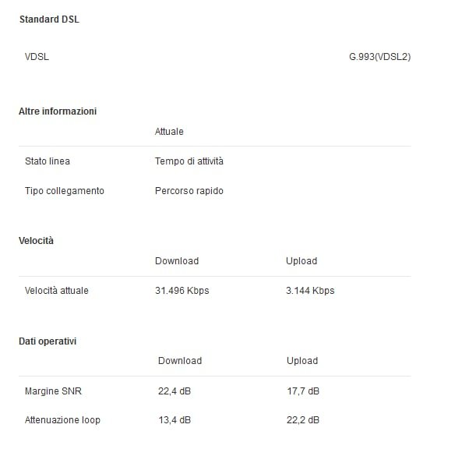
Task: Click the Velocità section heading
Action: [37, 241]
